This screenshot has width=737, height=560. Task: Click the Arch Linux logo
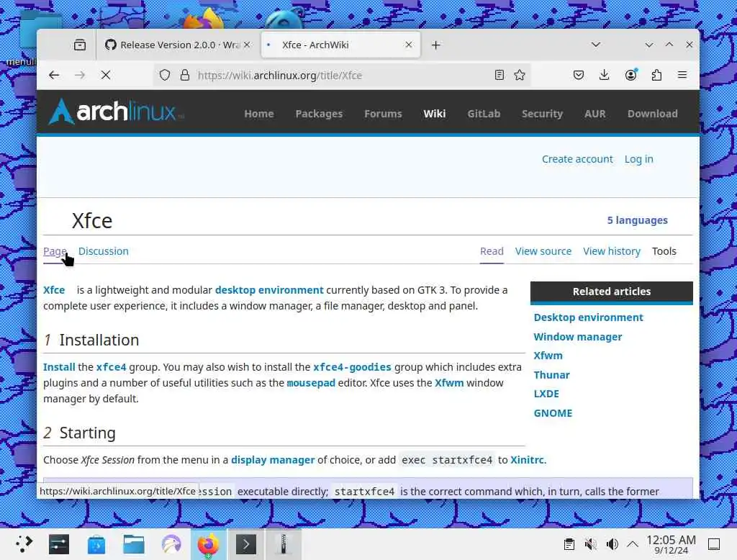point(116,112)
